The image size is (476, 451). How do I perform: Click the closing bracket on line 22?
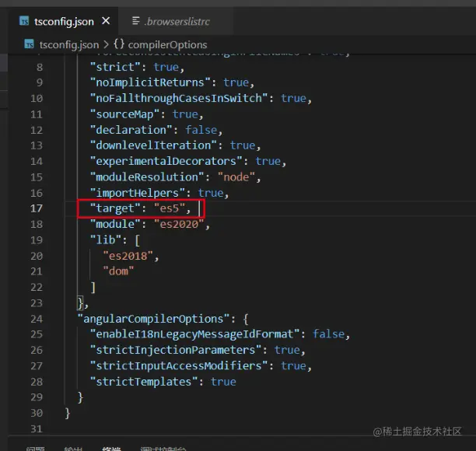pyautogui.click(x=93, y=288)
